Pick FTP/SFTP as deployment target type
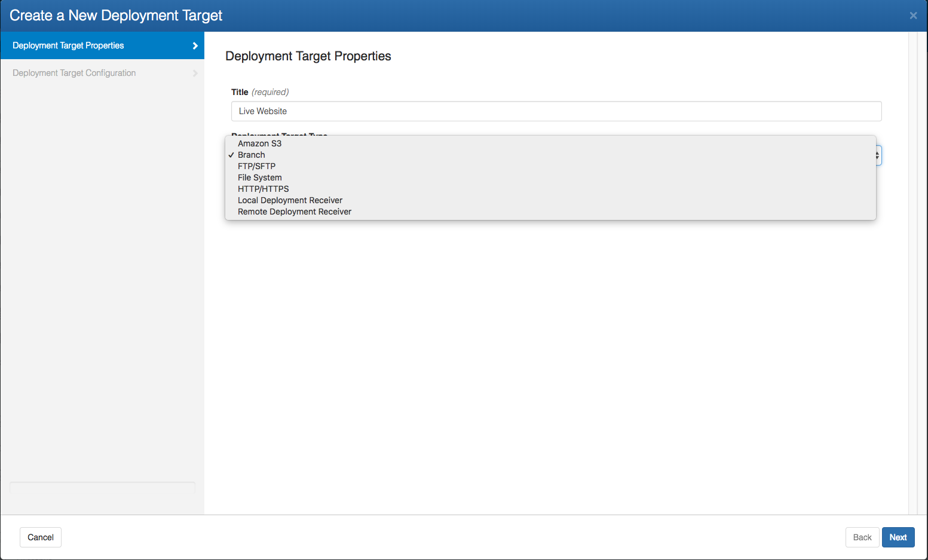928x560 pixels. (x=256, y=166)
